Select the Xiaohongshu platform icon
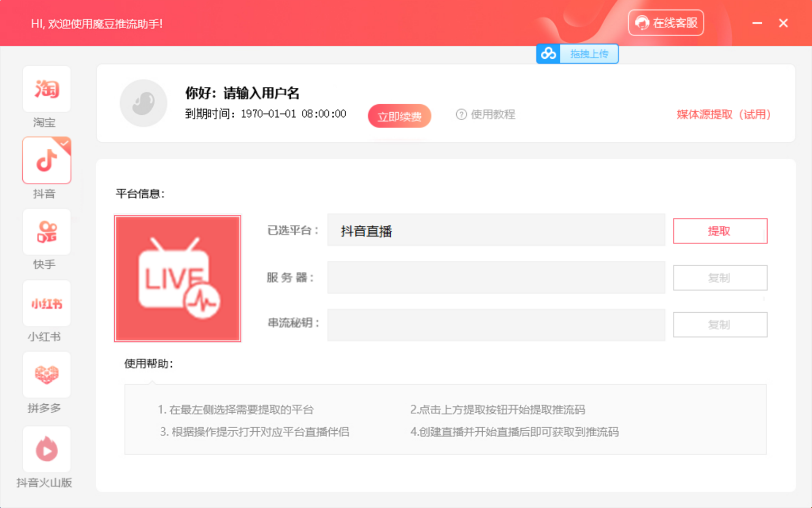The width and height of the screenshot is (812, 508). (x=47, y=303)
